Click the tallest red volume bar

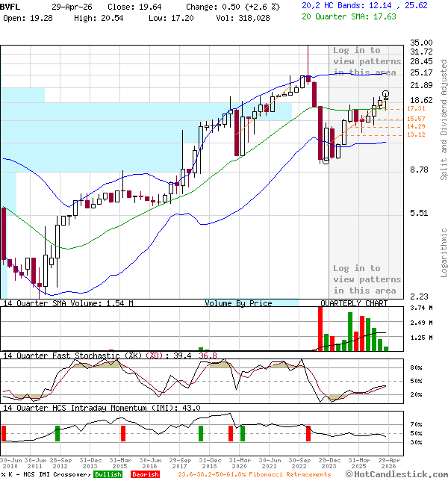point(320,329)
